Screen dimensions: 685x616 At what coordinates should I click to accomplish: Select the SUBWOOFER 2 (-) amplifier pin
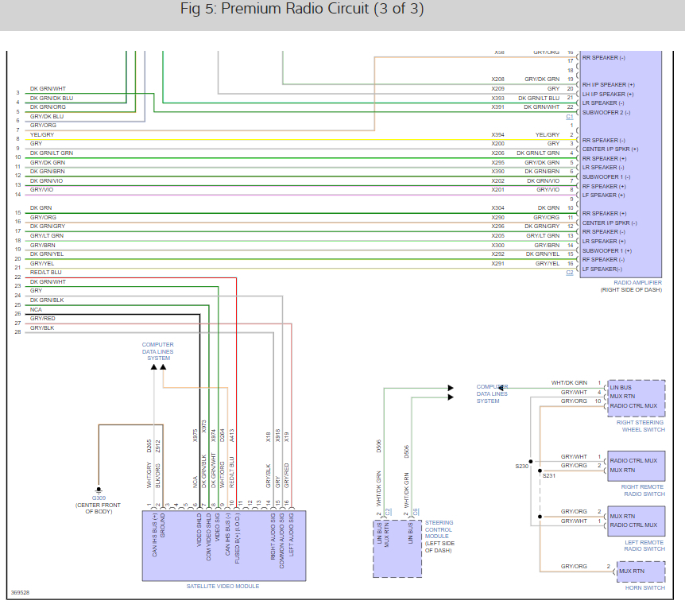tap(606, 113)
